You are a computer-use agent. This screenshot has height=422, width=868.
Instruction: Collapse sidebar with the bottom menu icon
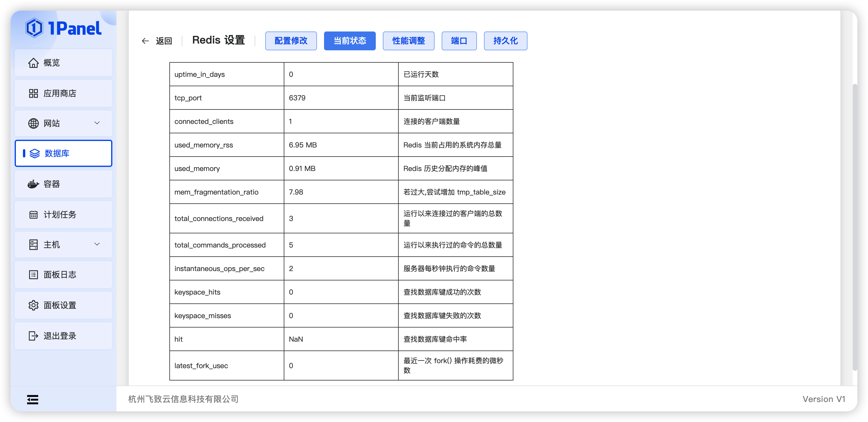pyautogui.click(x=33, y=400)
